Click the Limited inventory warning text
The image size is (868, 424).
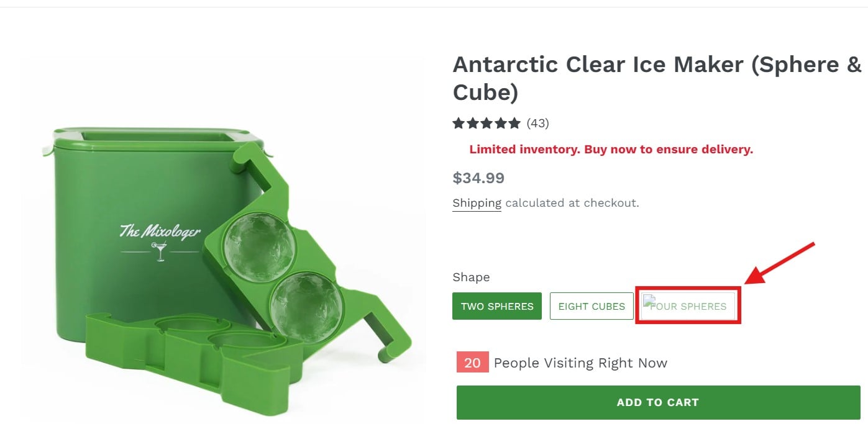(611, 149)
